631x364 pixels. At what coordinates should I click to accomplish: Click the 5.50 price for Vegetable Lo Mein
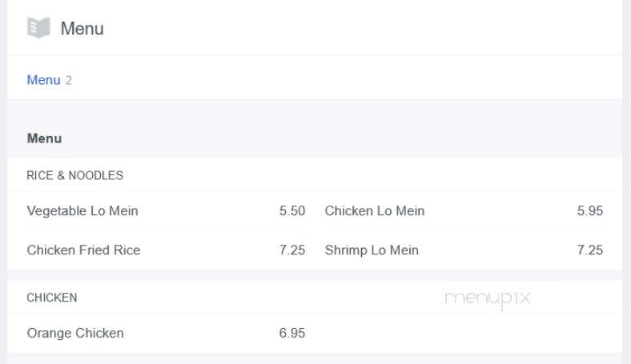pyautogui.click(x=292, y=210)
